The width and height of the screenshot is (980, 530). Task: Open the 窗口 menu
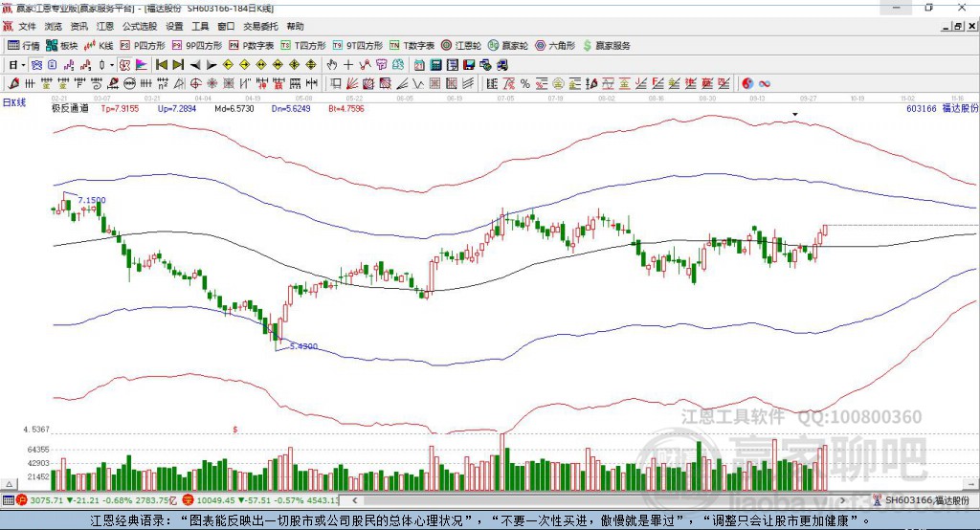[x=226, y=26]
